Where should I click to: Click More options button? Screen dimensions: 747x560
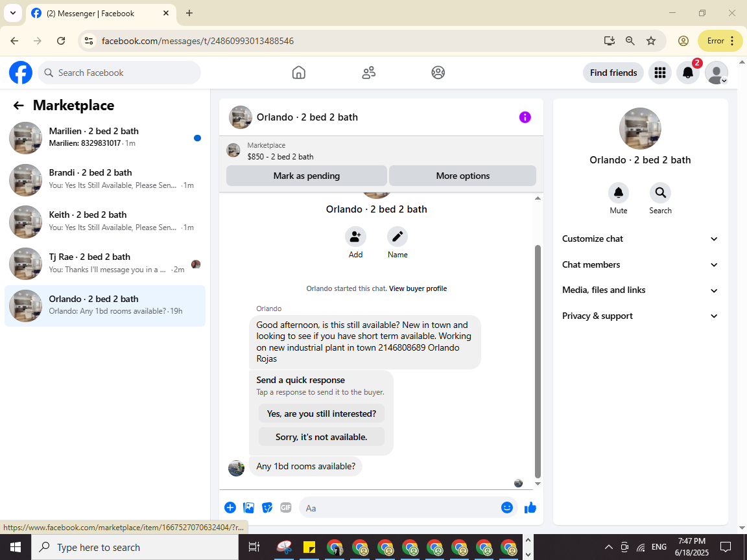click(x=462, y=176)
